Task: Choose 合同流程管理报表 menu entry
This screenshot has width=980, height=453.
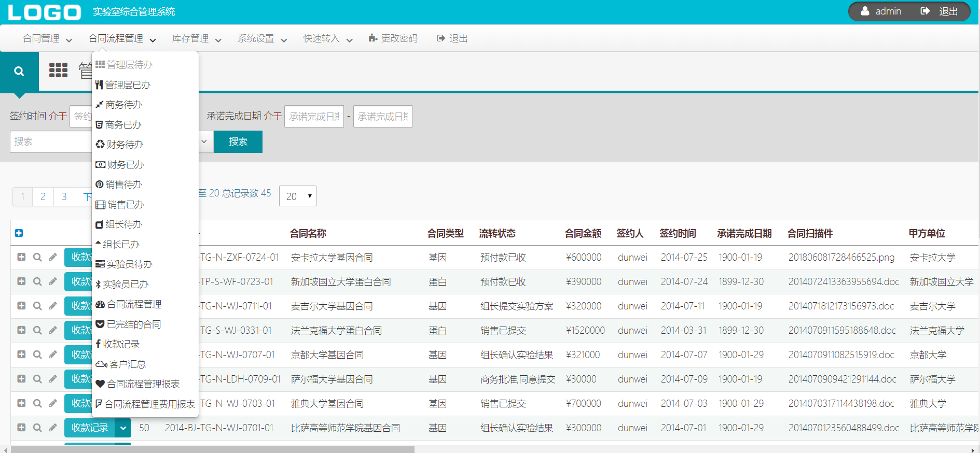Action: coord(143,384)
